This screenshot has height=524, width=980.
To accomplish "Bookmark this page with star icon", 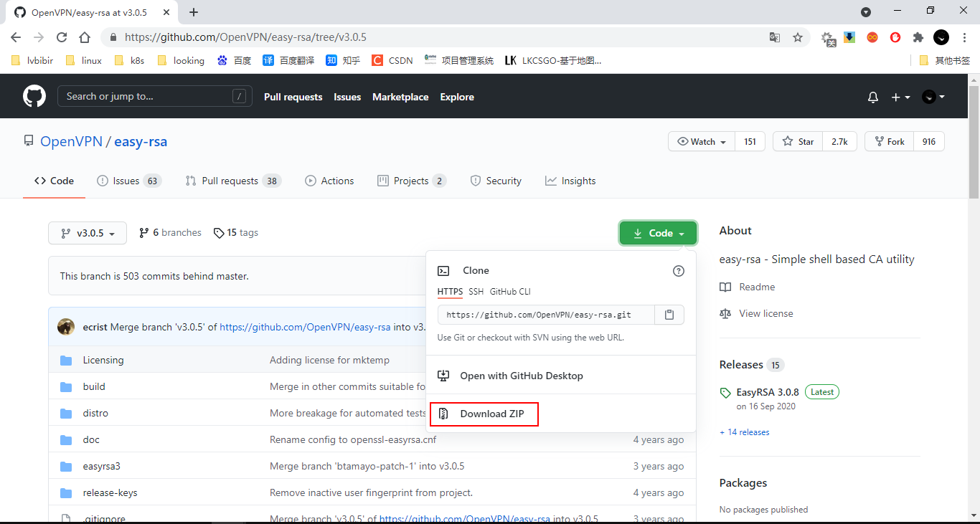I will 797,37.
